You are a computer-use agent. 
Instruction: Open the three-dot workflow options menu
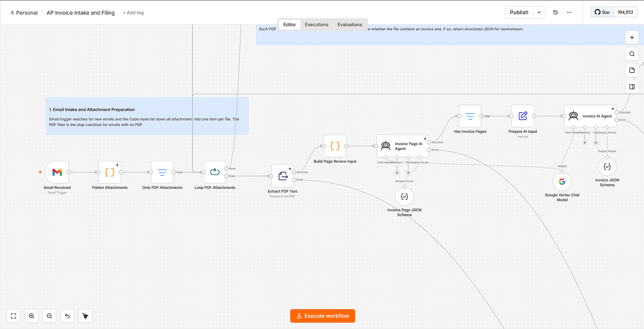point(569,12)
